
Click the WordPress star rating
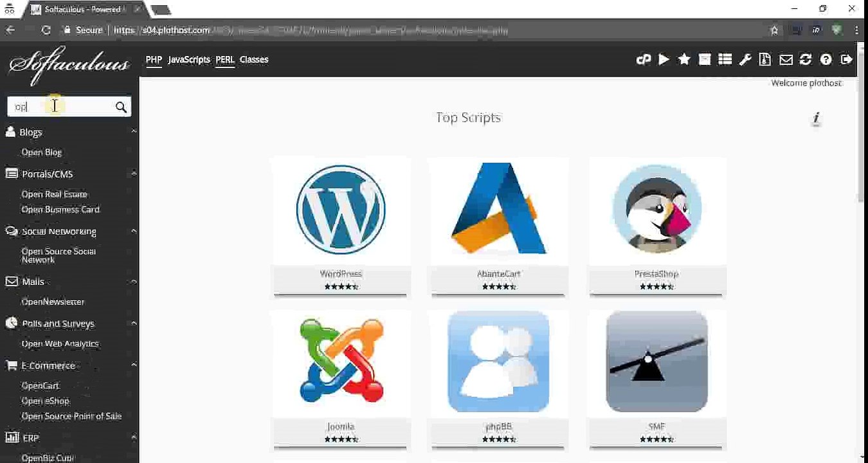(x=341, y=286)
